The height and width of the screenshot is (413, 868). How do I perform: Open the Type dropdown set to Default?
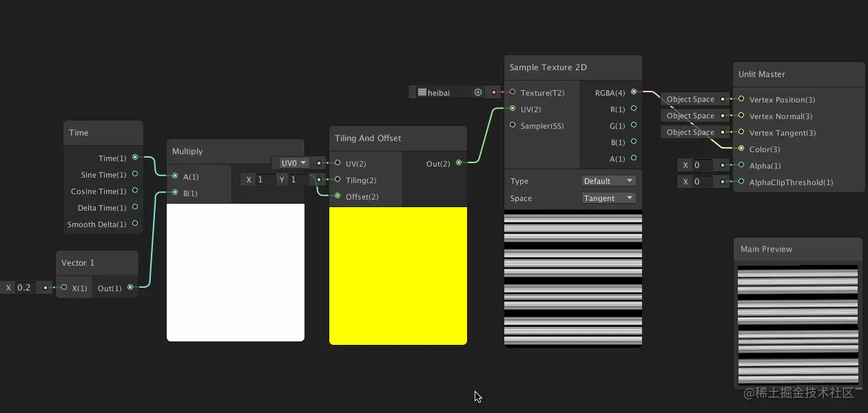(x=608, y=181)
